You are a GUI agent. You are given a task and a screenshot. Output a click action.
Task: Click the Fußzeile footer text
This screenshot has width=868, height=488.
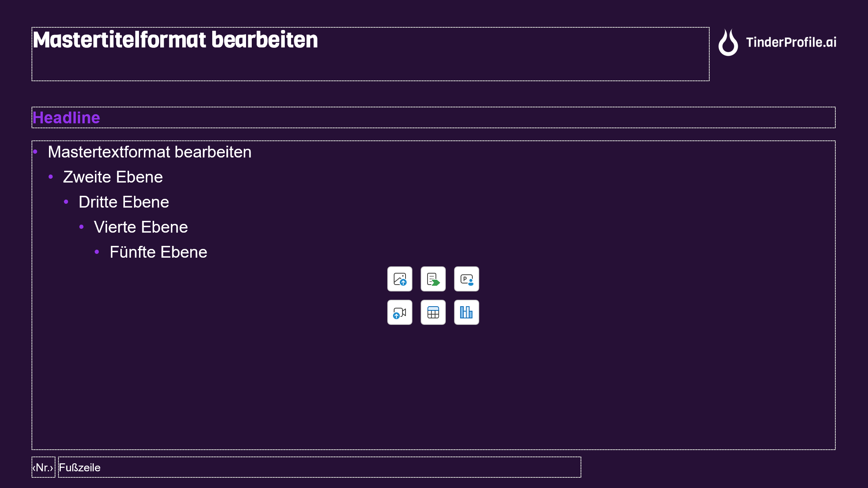[80, 467]
